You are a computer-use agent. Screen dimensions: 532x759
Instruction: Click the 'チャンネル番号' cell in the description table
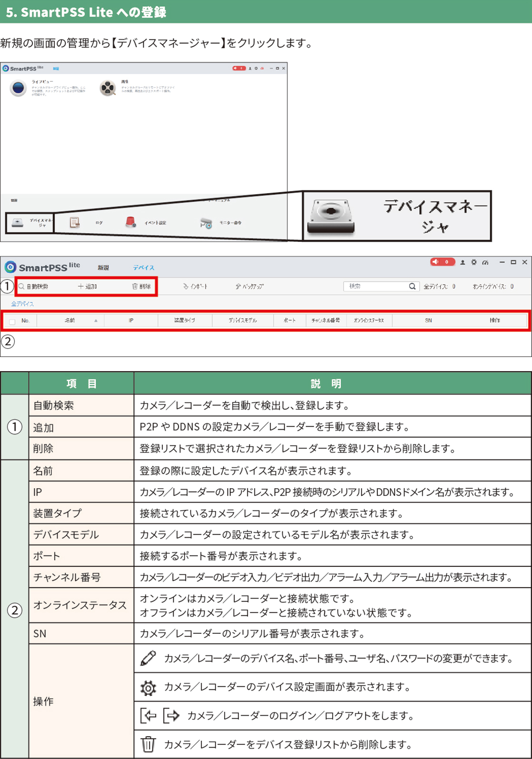81,577
